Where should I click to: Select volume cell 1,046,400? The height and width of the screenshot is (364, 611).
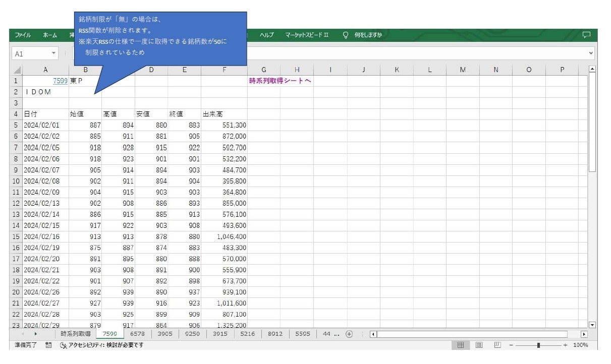[x=224, y=236]
